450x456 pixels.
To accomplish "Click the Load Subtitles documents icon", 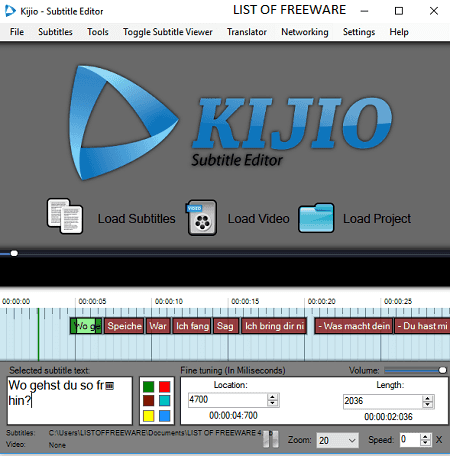I will click(x=65, y=216).
